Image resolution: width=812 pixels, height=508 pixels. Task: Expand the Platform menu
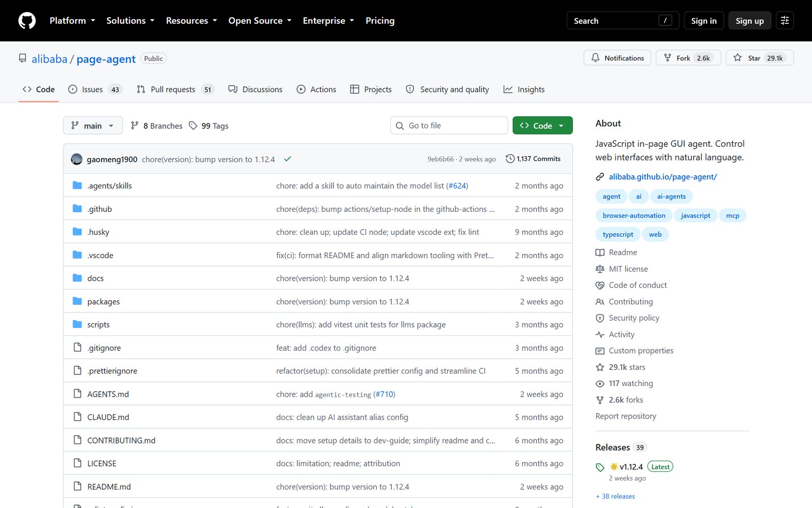point(73,20)
